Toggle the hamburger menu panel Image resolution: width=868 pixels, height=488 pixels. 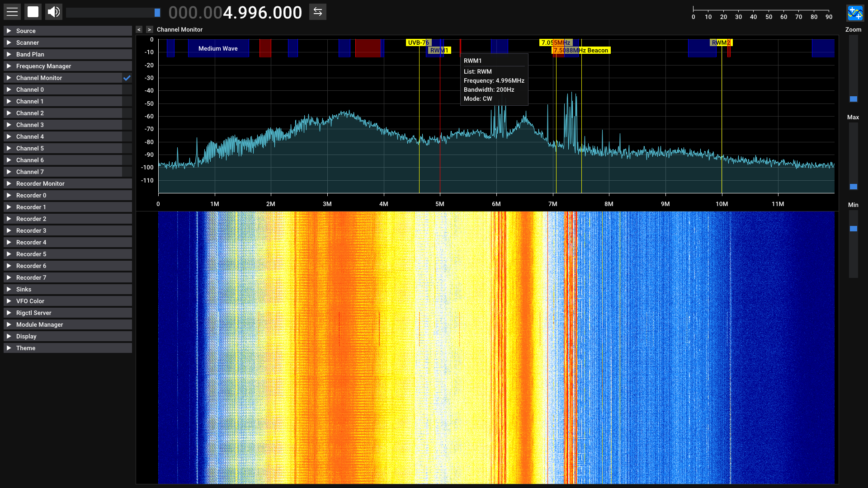pos(12,12)
